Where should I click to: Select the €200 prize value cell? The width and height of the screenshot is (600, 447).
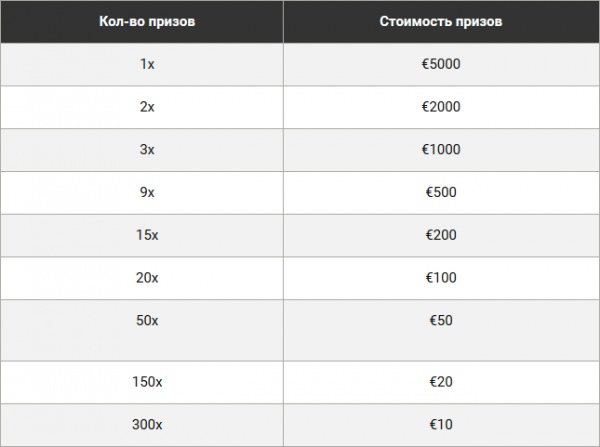tap(441, 235)
